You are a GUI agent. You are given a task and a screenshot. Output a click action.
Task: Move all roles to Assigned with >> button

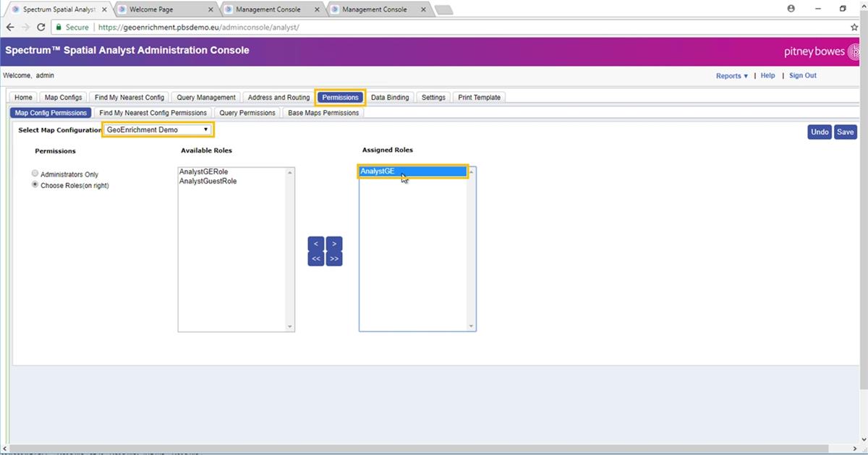pyautogui.click(x=334, y=258)
